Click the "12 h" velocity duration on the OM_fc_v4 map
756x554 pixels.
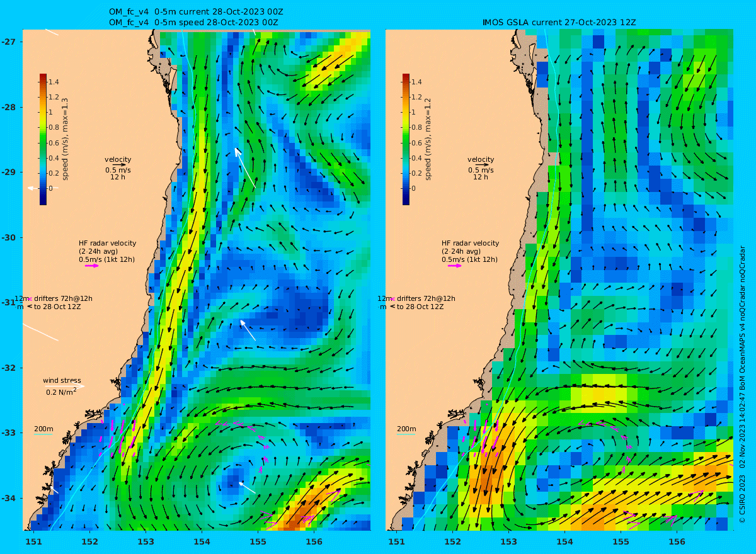pos(118,177)
